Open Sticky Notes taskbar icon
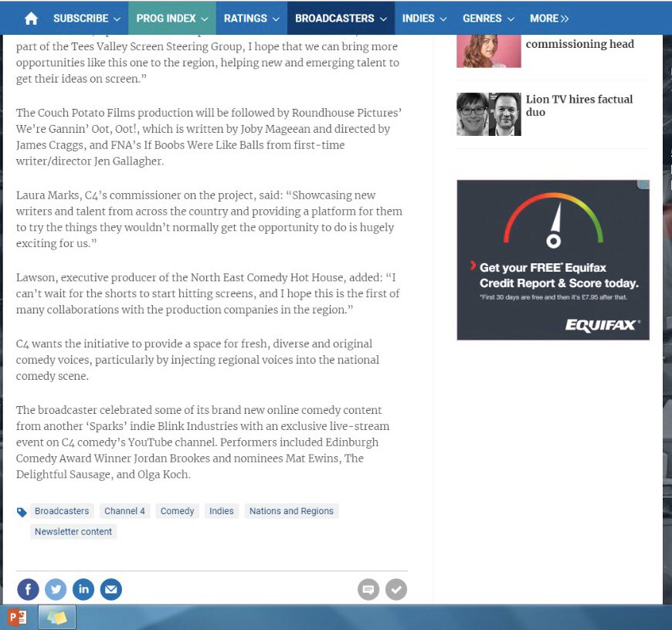 pyautogui.click(x=57, y=617)
